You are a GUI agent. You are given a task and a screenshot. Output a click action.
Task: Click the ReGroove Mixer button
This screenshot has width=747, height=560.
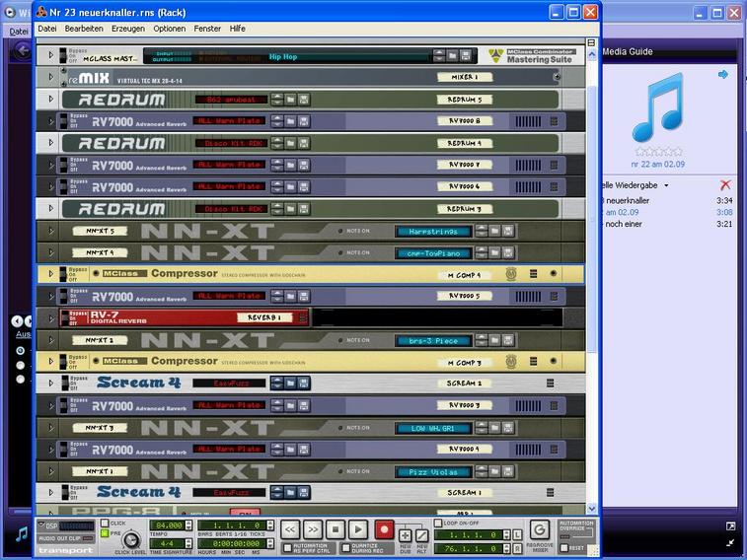click(x=540, y=529)
